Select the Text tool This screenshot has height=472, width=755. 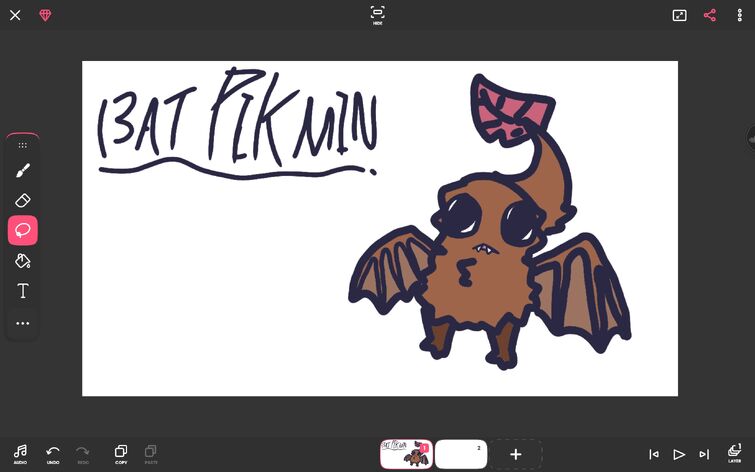23,291
